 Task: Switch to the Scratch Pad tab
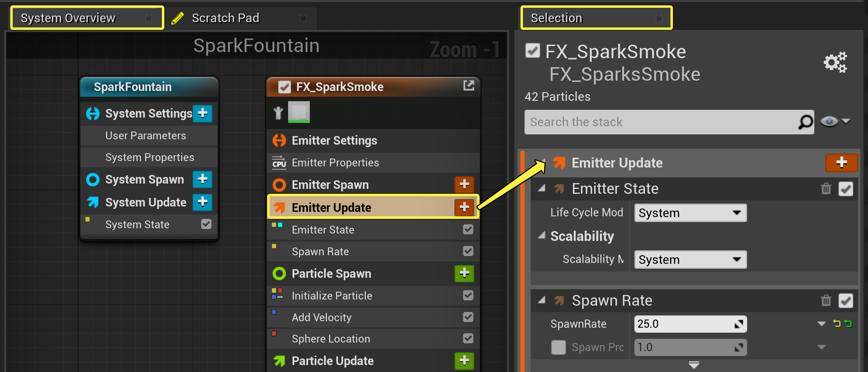(225, 18)
